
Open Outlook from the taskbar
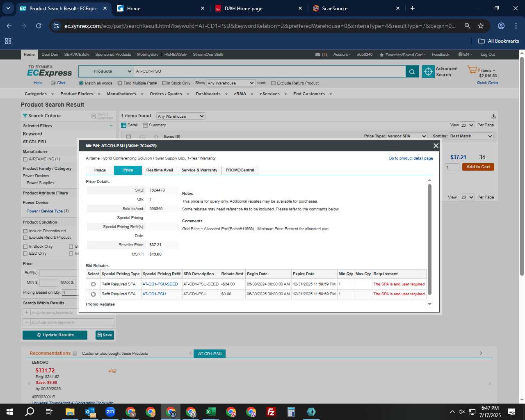click(90, 412)
